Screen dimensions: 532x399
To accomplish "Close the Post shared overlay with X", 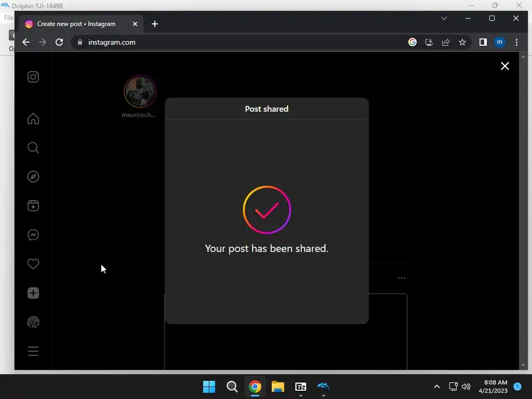I will (505, 66).
